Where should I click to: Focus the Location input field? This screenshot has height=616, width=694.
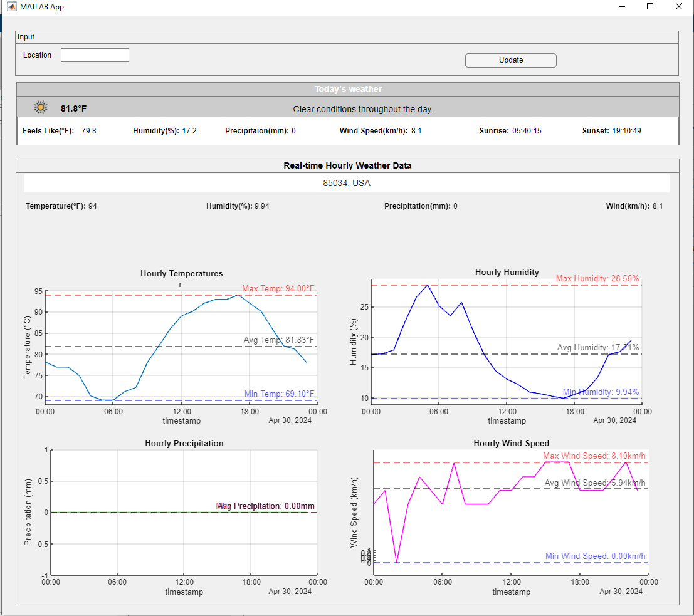click(x=95, y=55)
